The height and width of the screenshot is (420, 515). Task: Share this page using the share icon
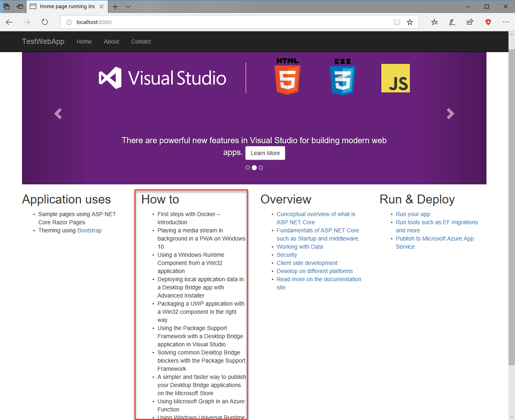470,22
